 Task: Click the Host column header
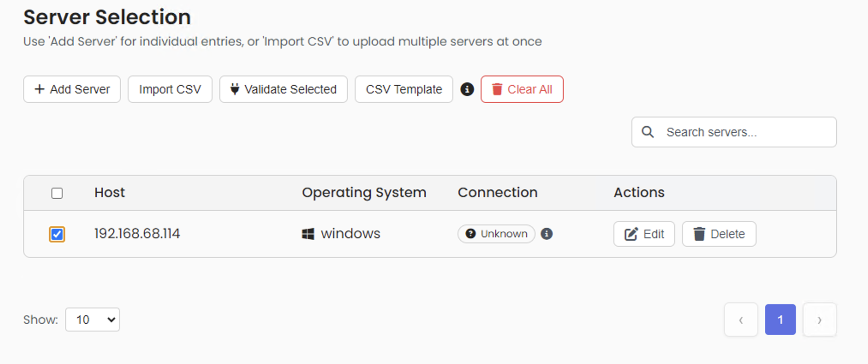point(110,193)
